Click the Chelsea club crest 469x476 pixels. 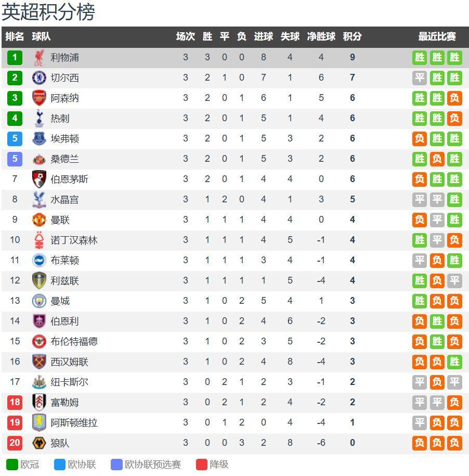pos(39,78)
